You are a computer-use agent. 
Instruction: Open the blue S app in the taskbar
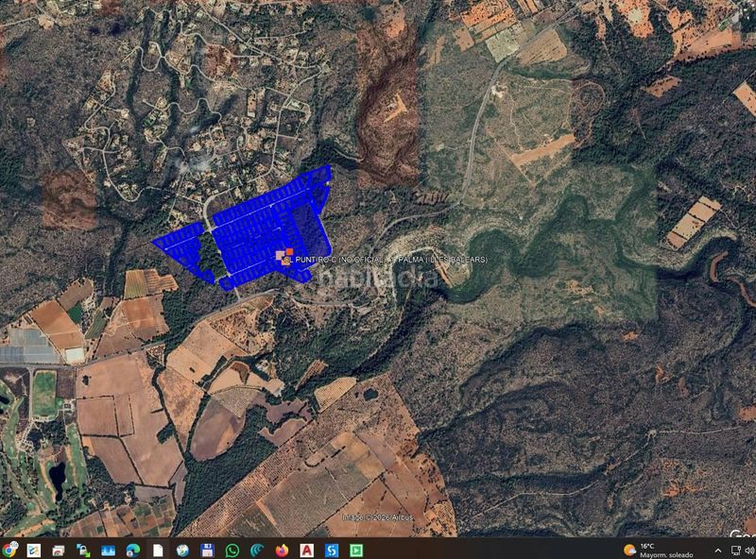pyautogui.click(x=332, y=550)
